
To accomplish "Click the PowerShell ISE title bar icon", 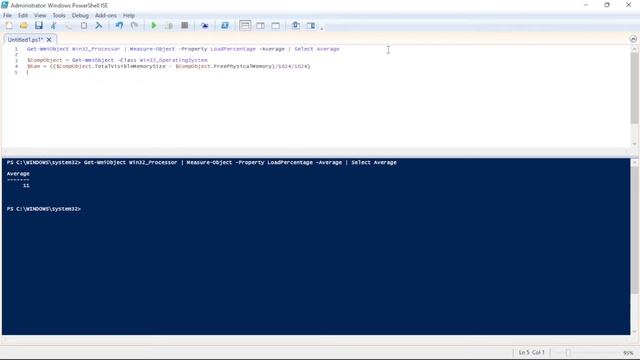I will [4, 5].
